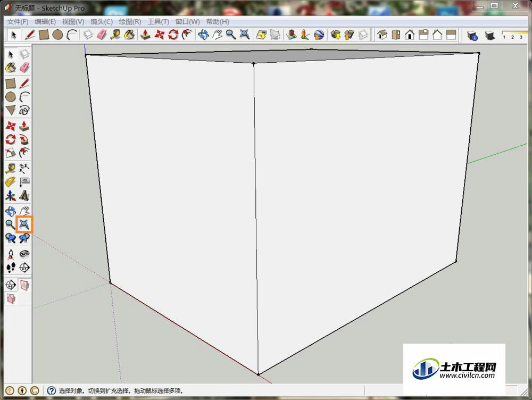This screenshot has height=400, width=532.
Task: Choose the Circle tool in top toolbar
Action: coord(57,35)
